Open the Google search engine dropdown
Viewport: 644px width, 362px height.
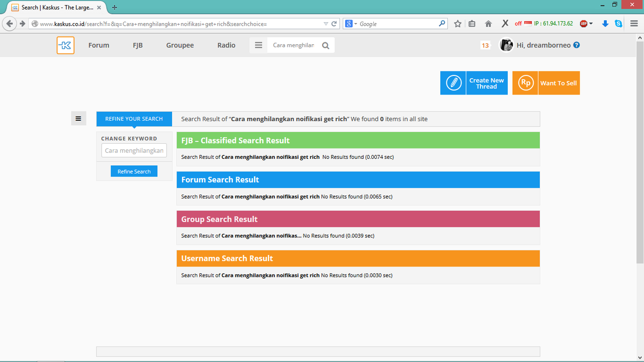(351, 24)
